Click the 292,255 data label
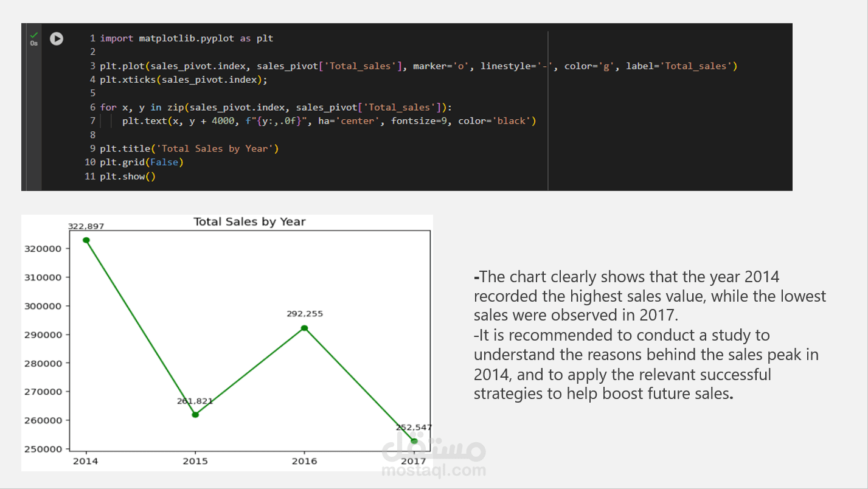Viewport: 868px width, 489px height. tap(305, 314)
